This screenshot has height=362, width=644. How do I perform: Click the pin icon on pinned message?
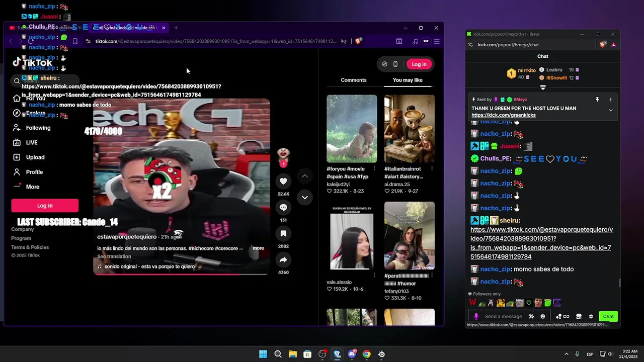(x=597, y=100)
